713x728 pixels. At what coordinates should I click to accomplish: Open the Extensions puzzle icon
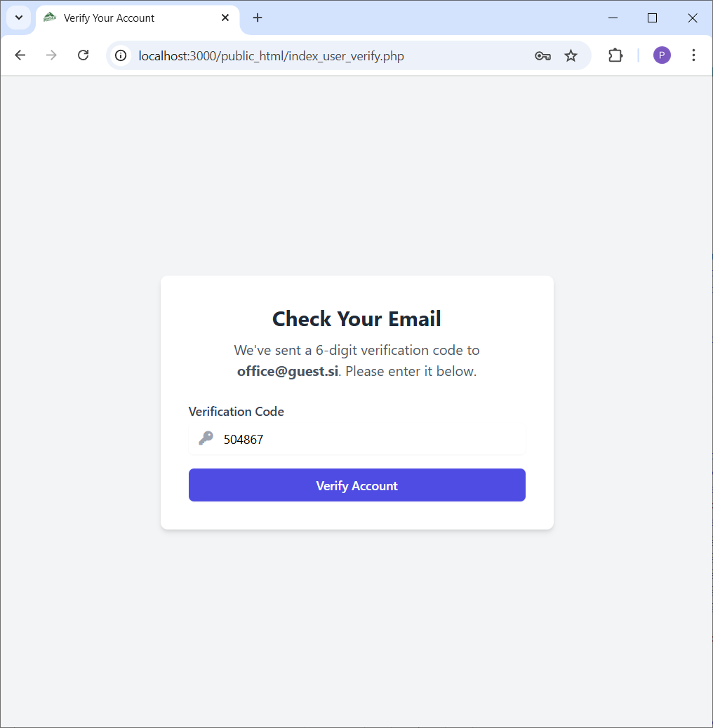(615, 55)
